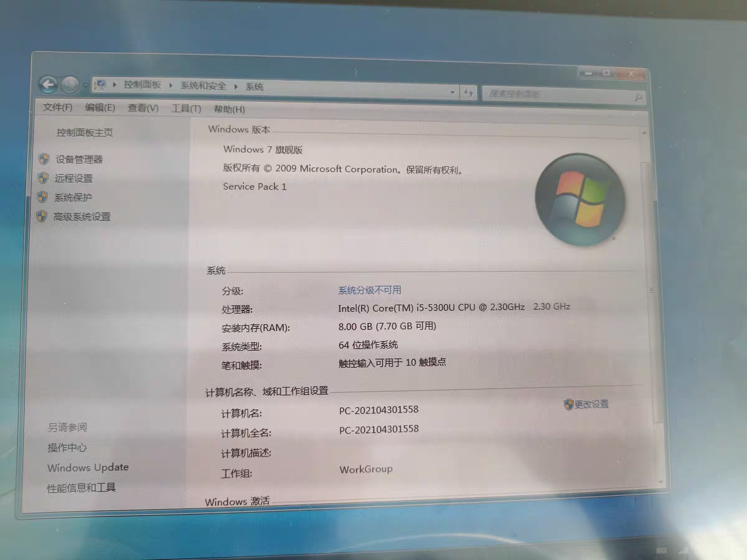
Task: Click the 触控输入可用于 10 触摸点 value
Action: 392,362
